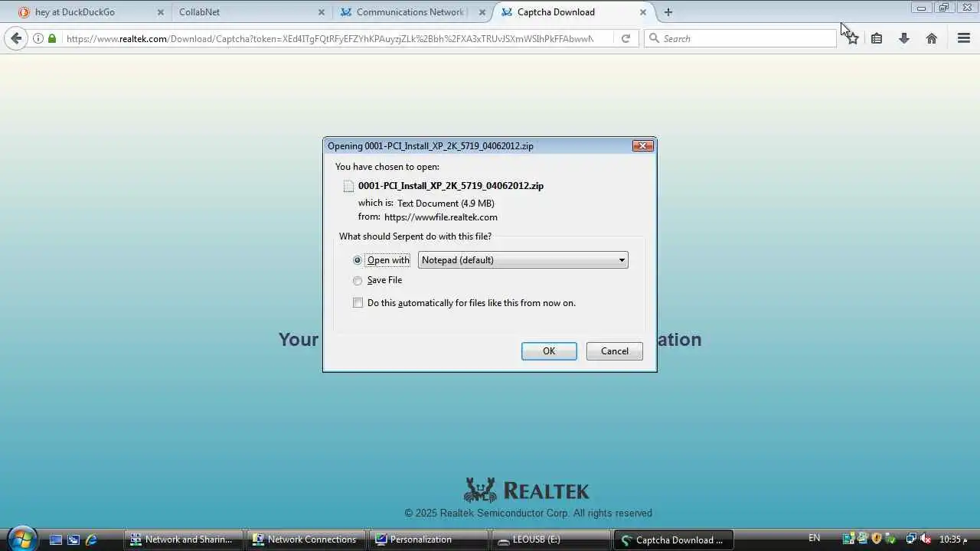Click the Realtek copyright footer text
The image size is (980, 551).
tap(528, 514)
